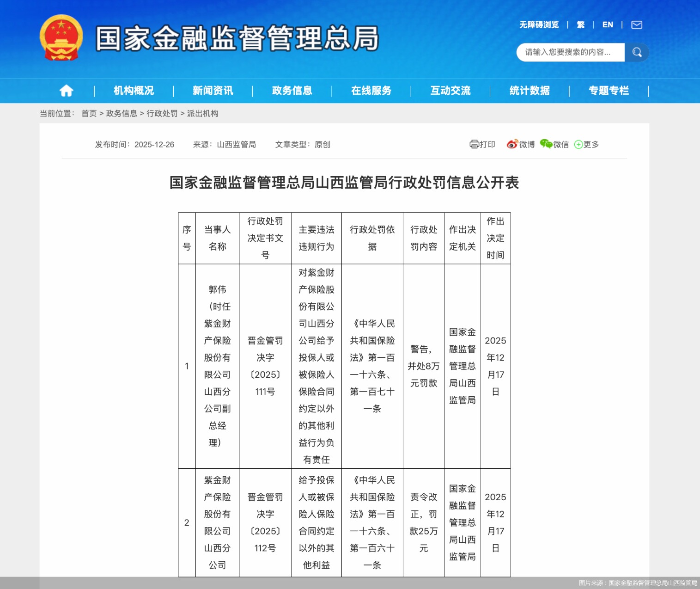Click the national emblem logo
700x589 pixels.
[61, 37]
